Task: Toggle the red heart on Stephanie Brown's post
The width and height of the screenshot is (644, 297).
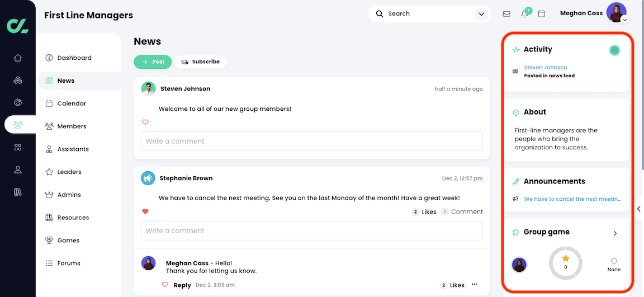Action: coord(145,211)
